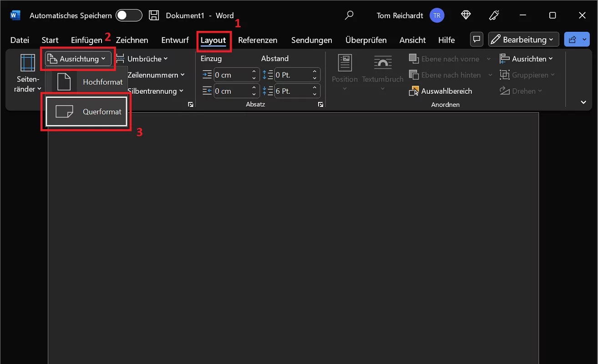The width and height of the screenshot is (598, 364).
Task: Go to the Zeichnen tab
Action: pyautogui.click(x=132, y=40)
